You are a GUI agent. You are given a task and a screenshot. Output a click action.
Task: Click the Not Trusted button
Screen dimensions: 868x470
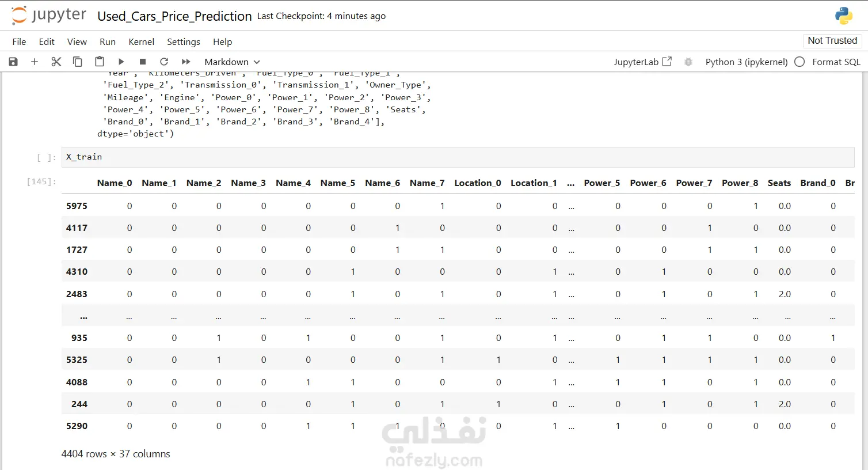click(832, 40)
